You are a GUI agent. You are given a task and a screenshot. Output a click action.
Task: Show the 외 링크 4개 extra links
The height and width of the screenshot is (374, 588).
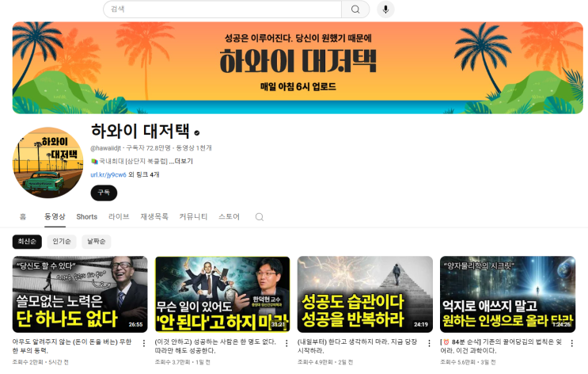point(144,174)
